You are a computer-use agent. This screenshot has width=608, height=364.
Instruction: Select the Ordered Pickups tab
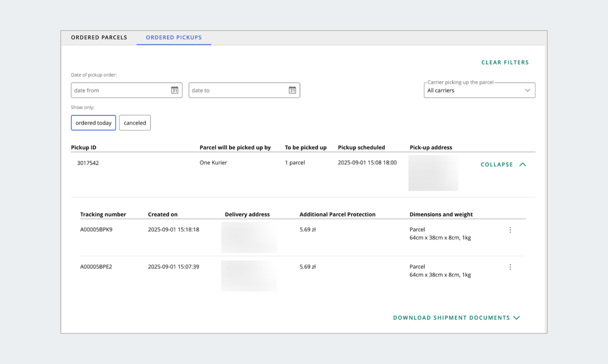coord(174,37)
